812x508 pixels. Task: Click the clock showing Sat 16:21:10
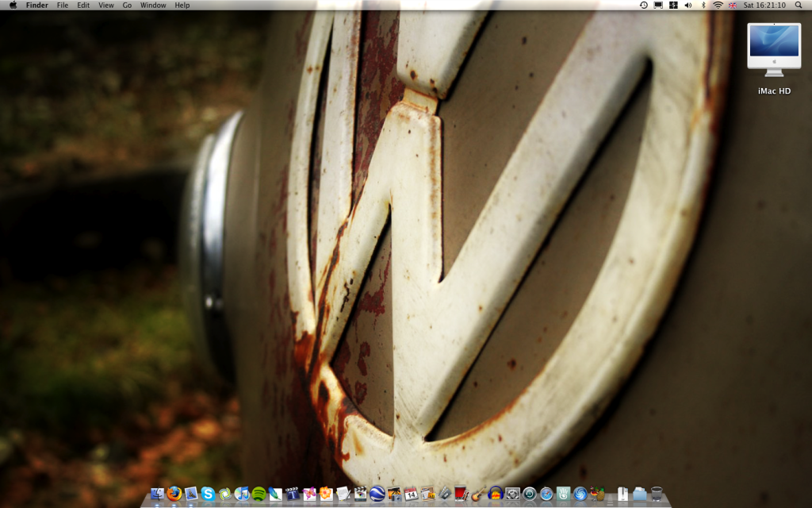(x=764, y=6)
